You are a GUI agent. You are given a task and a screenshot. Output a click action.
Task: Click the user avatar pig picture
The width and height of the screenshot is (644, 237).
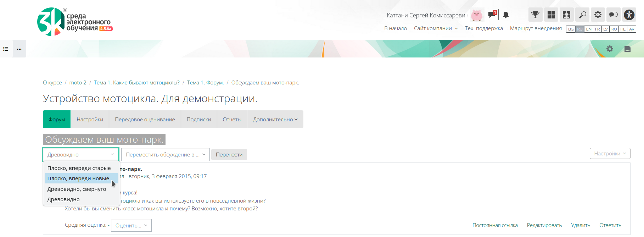coord(477,15)
